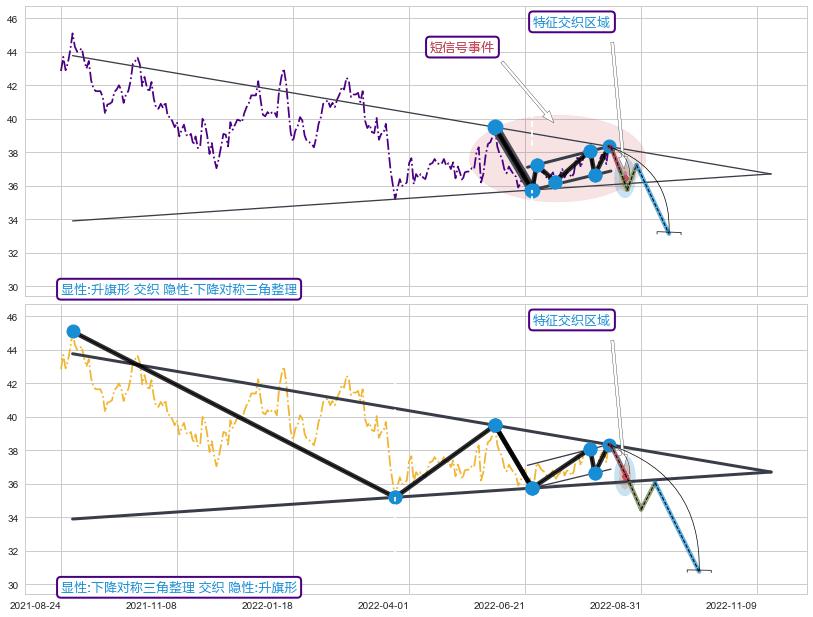
Task: Click the white arrow tip pointing into pink ellipse
Action: coord(552,121)
